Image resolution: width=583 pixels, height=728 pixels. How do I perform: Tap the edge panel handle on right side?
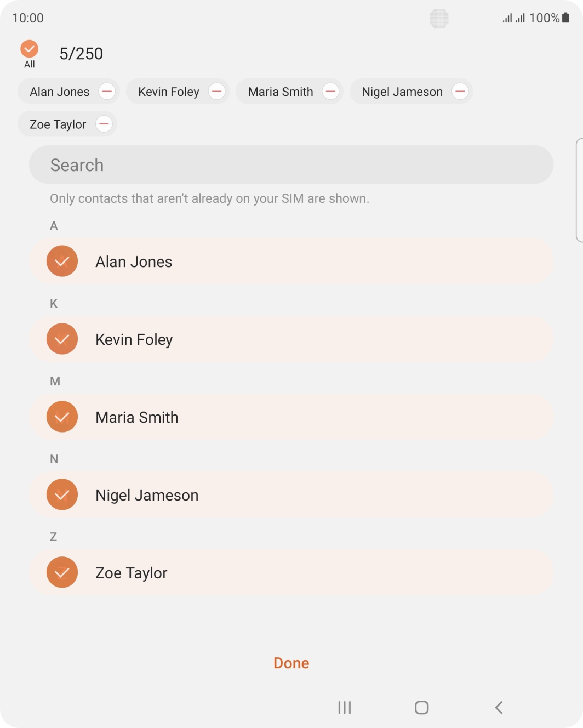579,190
